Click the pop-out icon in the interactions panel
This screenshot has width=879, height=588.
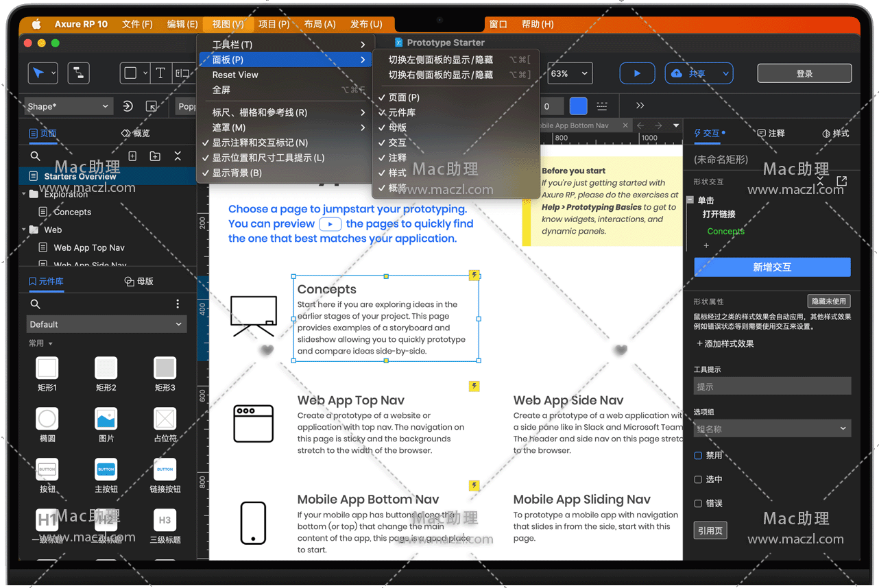[x=842, y=181]
